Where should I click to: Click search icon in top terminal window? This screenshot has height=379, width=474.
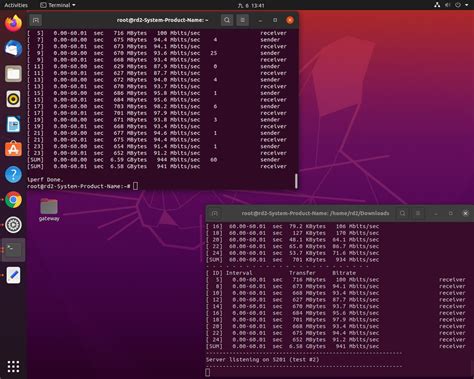227,20
